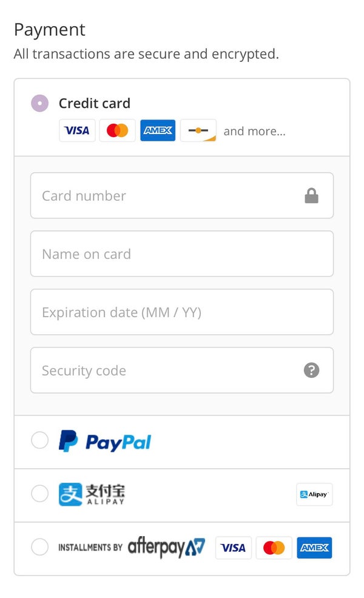Screen dimensions: 364x598
Task: Click the Visa icon in Afterpay row
Action: point(233,548)
